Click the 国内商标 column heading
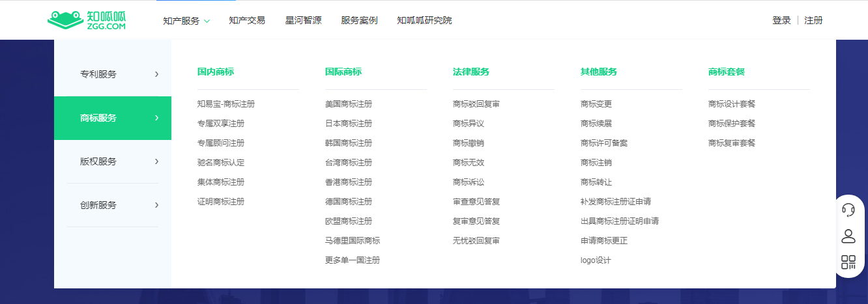The height and width of the screenshot is (304, 868). click(216, 72)
